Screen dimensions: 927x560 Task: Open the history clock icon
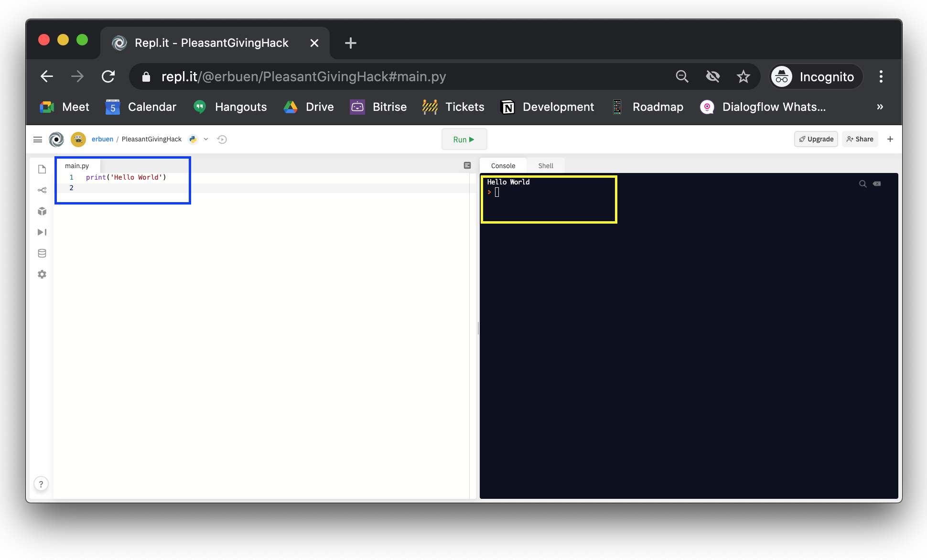coord(222,140)
